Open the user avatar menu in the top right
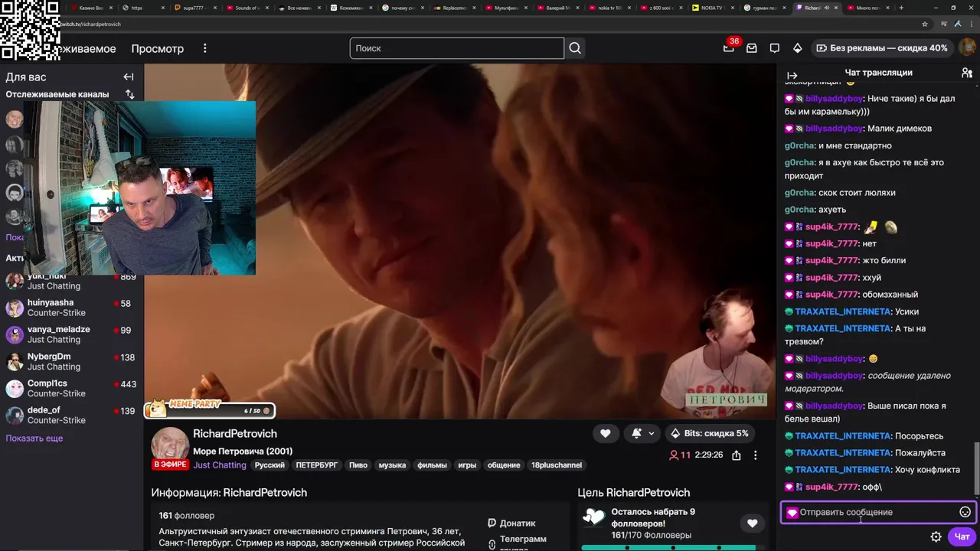This screenshot has height=551, width=980. point(967,47)
